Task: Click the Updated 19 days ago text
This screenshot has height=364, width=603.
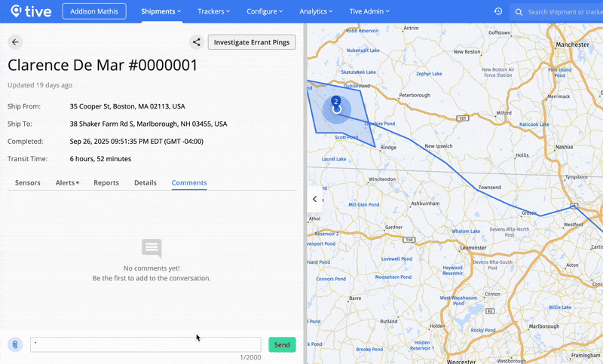Action: tap(40, 85)
